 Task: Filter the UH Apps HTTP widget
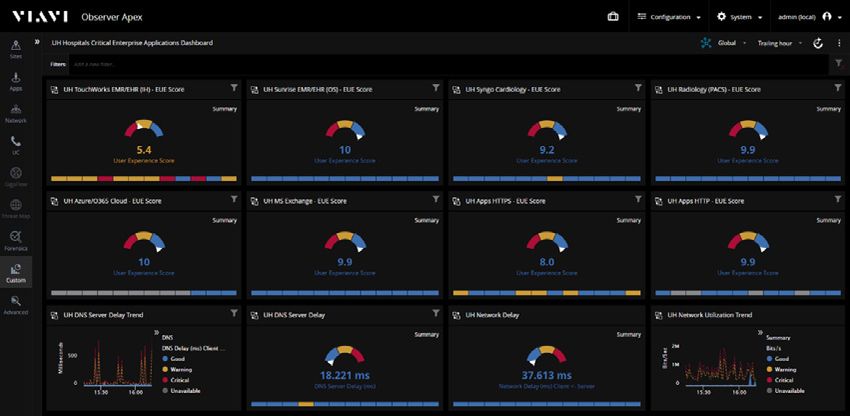838,199
